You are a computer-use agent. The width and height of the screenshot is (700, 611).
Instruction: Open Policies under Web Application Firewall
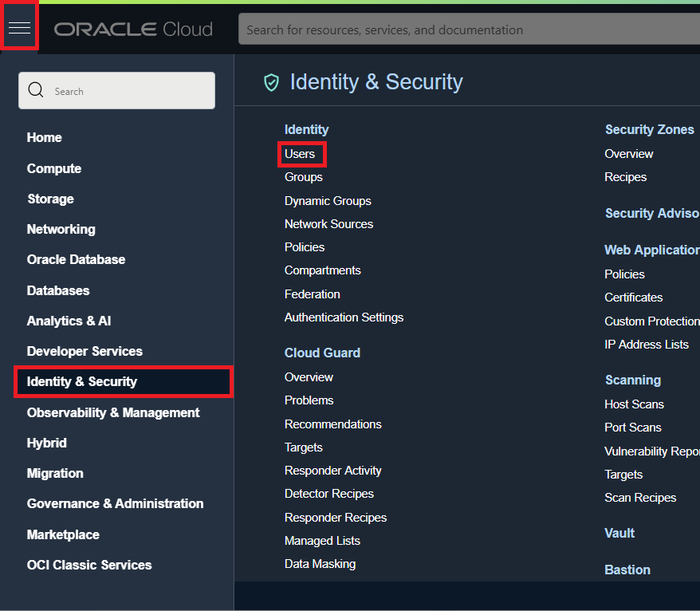coord(624,274)
